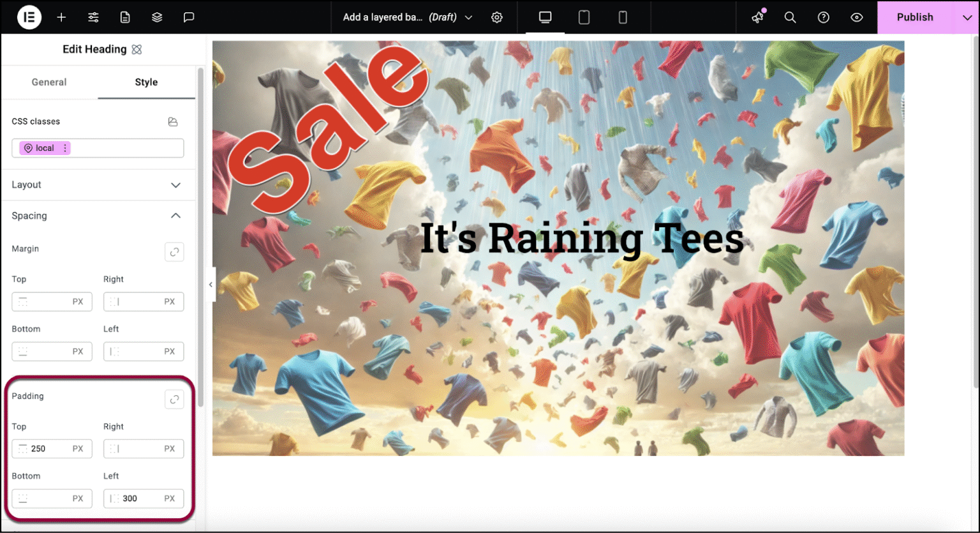Toggle linked values for Margin
The image size is (980, 533).
point(174,251)
